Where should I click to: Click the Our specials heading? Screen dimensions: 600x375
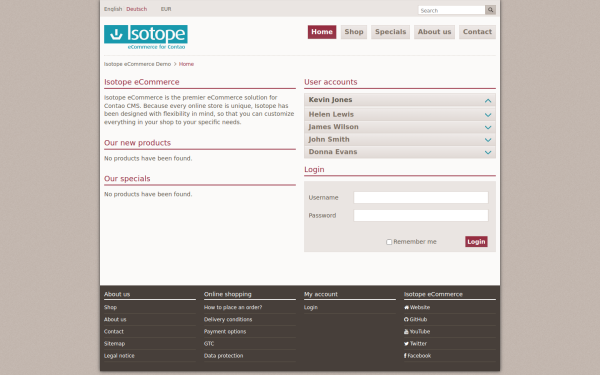click(127, 179)
